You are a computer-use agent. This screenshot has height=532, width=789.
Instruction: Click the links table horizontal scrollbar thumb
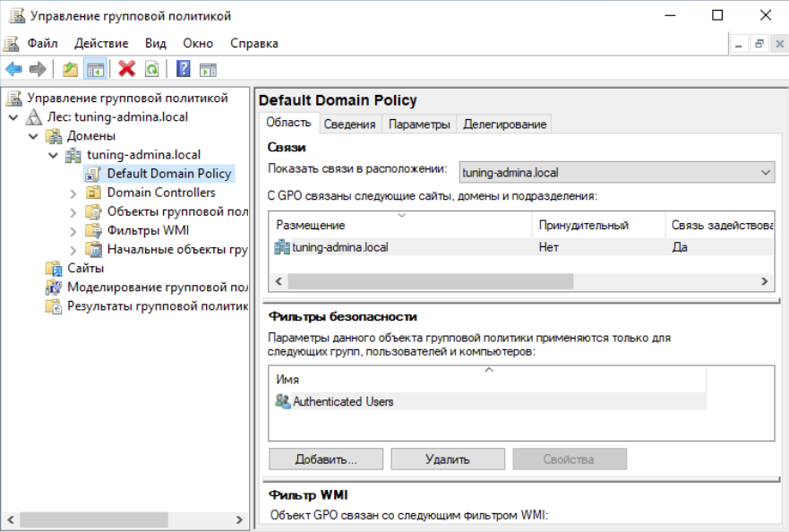[430, 281]
